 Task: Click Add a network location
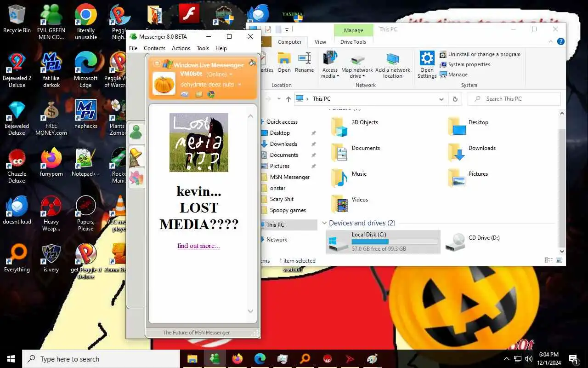[x=393, y=64]
